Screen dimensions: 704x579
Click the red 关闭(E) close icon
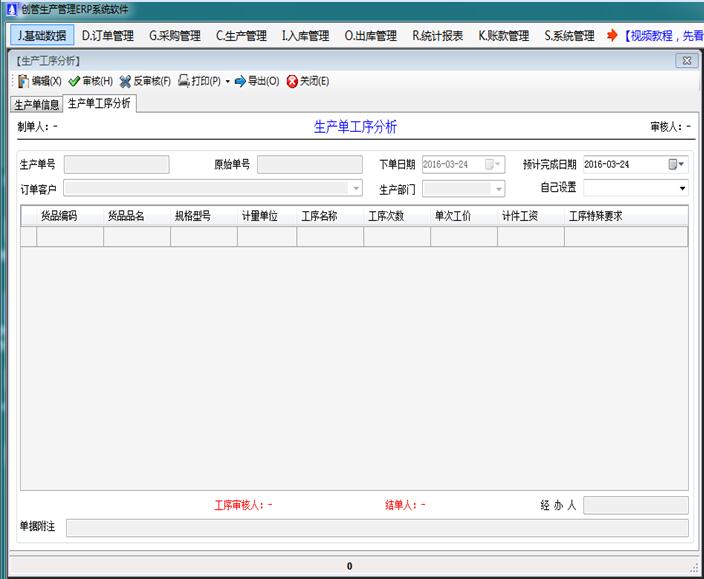pyautogui.click(x=292, y=81)
